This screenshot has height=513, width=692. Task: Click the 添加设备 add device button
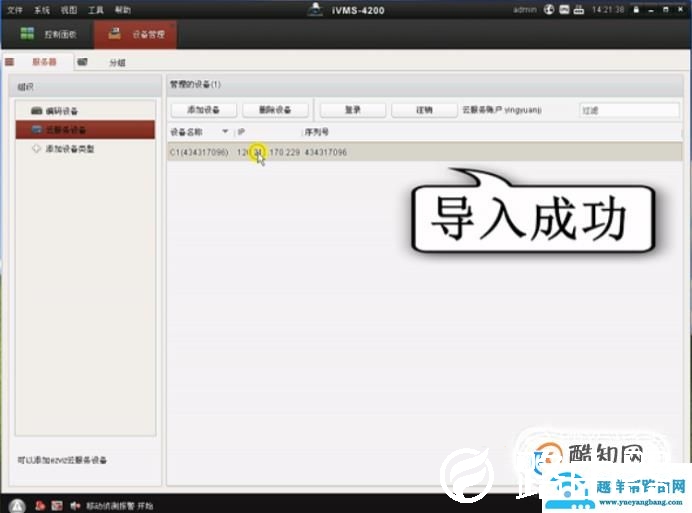(x=203, y=110)
